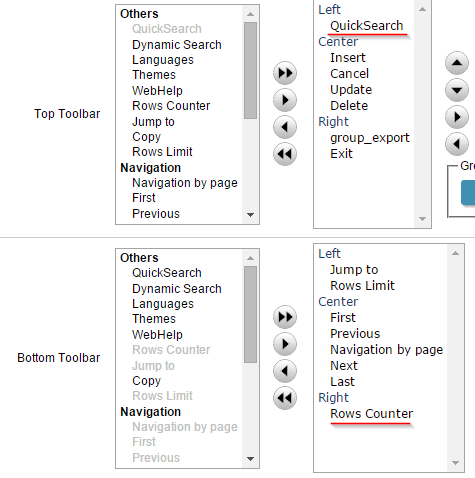
Task: Select Dynamic Search in Top Toolbar list
Action: [177, 45]
